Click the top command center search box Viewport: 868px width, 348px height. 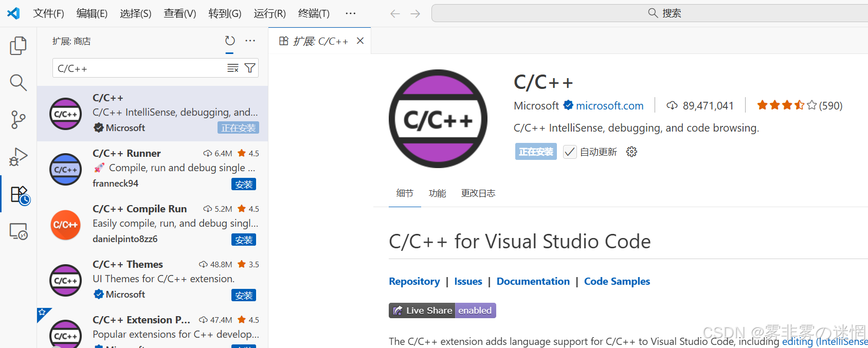point(650,13)
